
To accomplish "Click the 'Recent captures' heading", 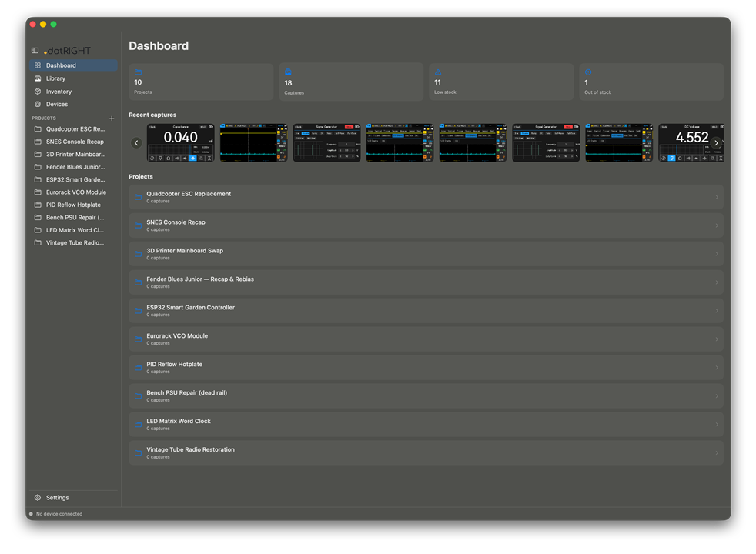I will pyautogui.click(x=152, y=115).
